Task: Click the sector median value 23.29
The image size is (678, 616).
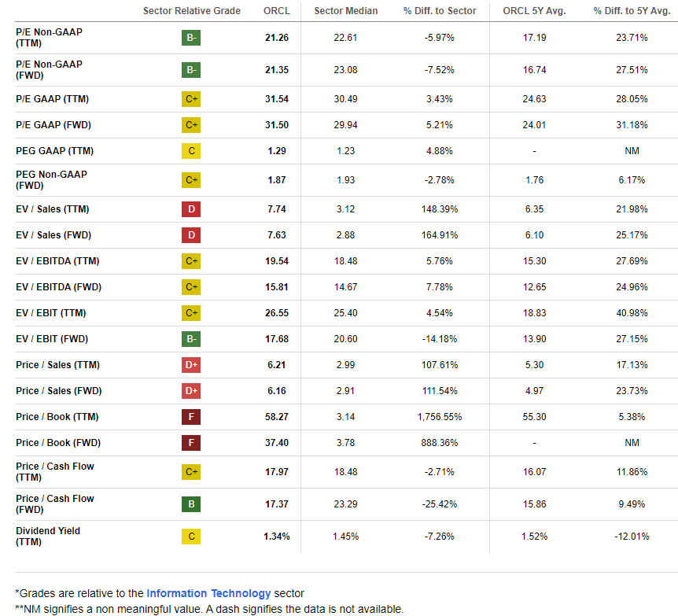Action: [x=345, y=504]
